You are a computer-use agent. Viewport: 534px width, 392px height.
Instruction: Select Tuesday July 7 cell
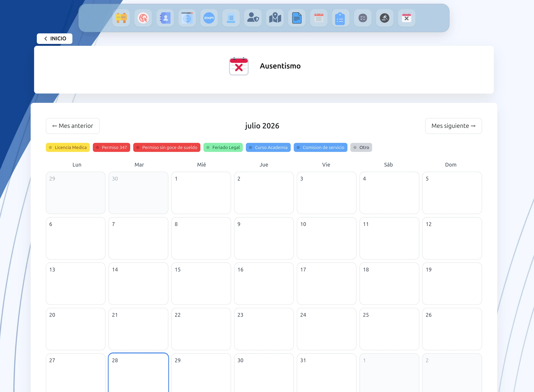pos(138,238)
